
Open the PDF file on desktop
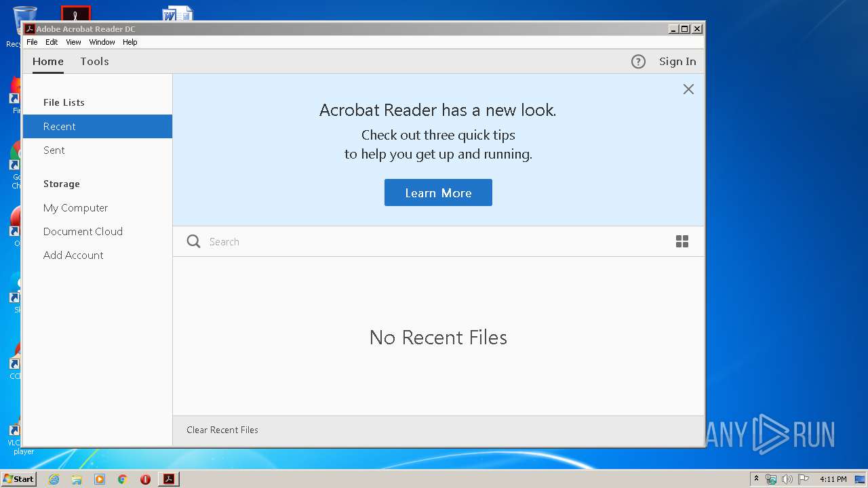76,14
